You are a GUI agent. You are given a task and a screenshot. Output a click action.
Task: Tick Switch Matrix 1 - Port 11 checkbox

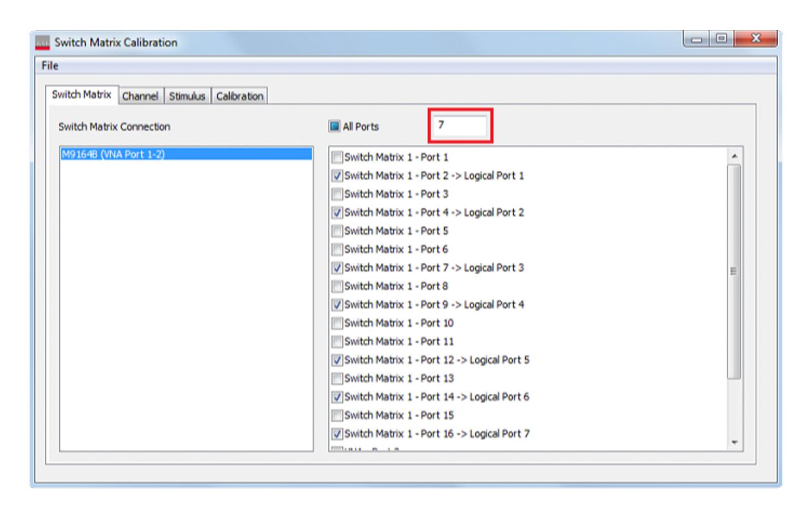click(337, 342)
